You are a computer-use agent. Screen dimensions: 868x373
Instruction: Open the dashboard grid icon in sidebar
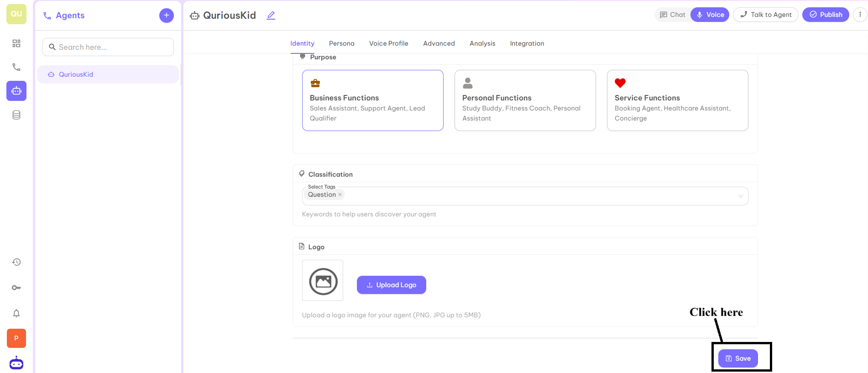(16, 43)
